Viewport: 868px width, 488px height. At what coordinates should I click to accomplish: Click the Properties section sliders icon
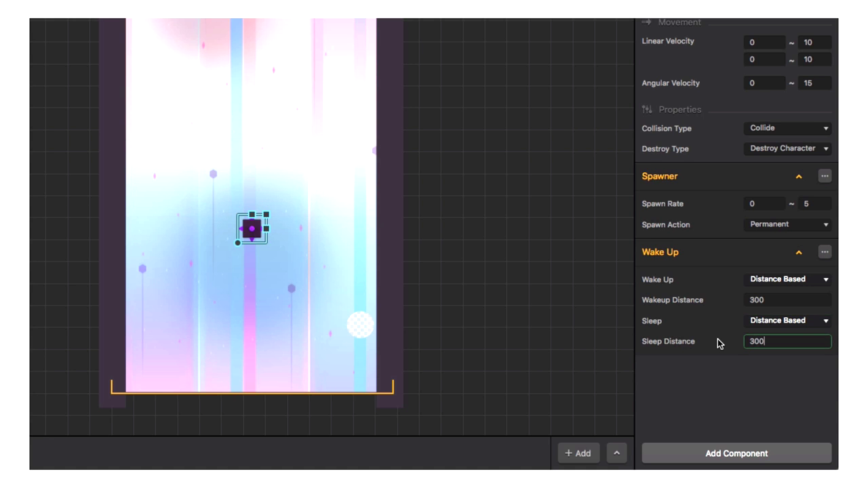[x=647, y=110]
